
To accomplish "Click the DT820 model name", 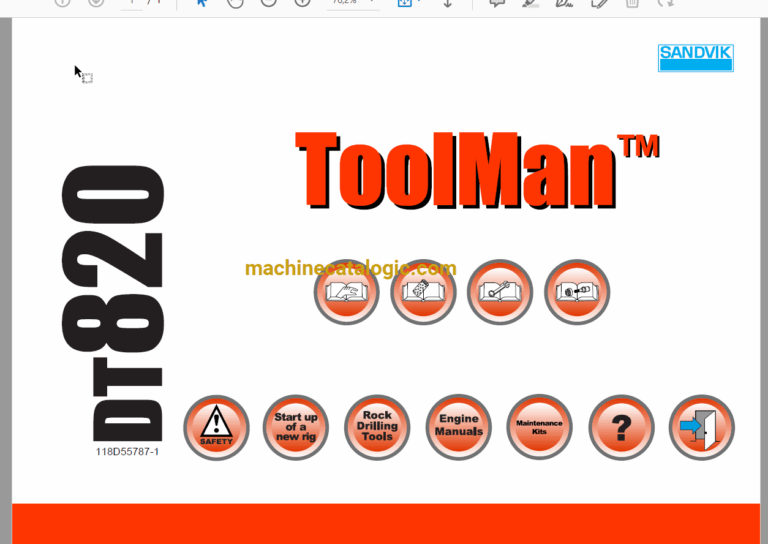I will coord(113,304).
